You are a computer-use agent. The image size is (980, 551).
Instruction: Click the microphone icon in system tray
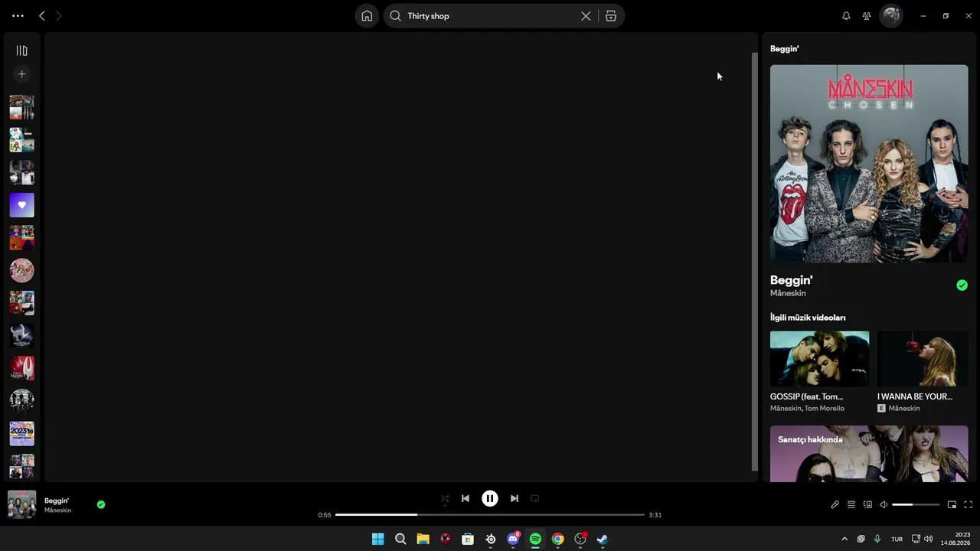pyautogui.click(x=877, y=539)
